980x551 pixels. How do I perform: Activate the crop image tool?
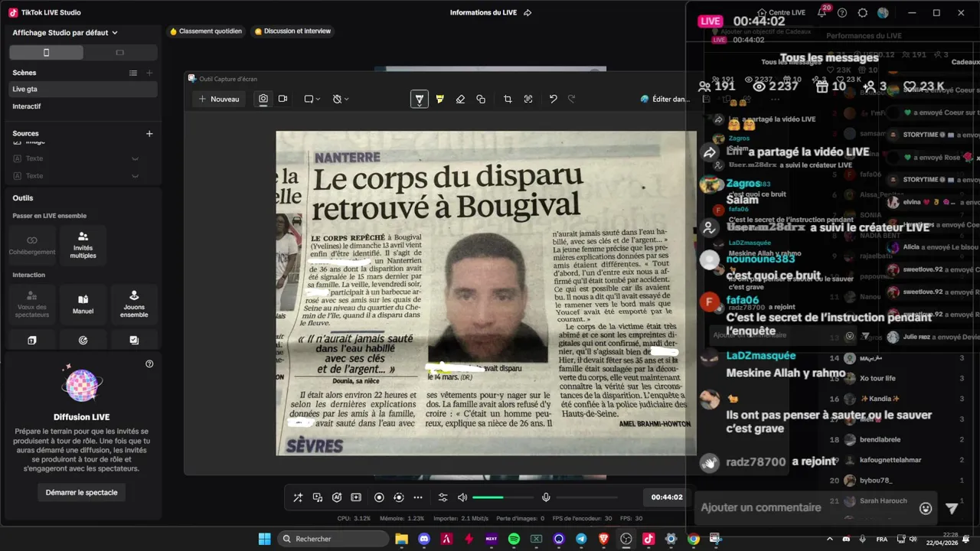pos(508,99)
